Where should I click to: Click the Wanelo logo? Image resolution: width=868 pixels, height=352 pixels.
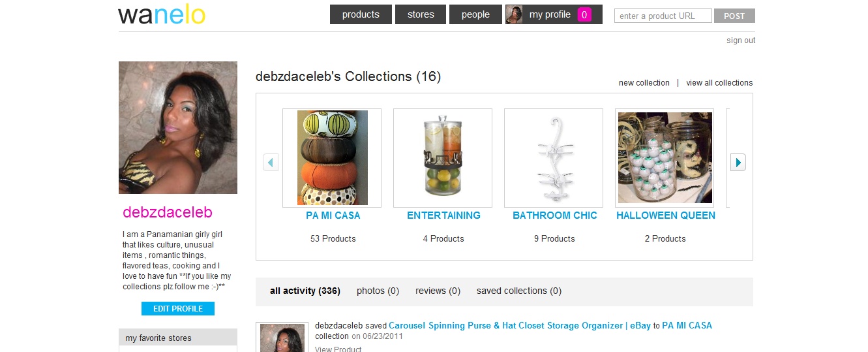click(x=162, y=15)
